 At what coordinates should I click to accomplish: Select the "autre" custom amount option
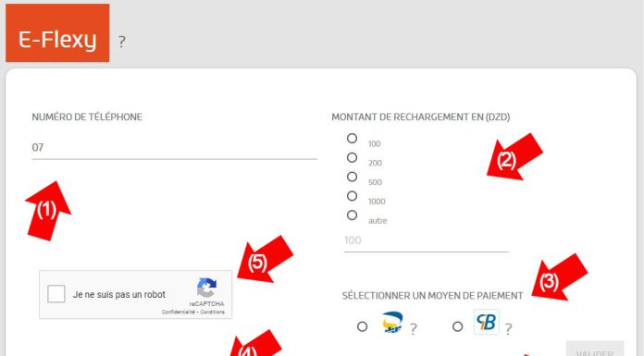pyautogui.click(x=352, y=215)
